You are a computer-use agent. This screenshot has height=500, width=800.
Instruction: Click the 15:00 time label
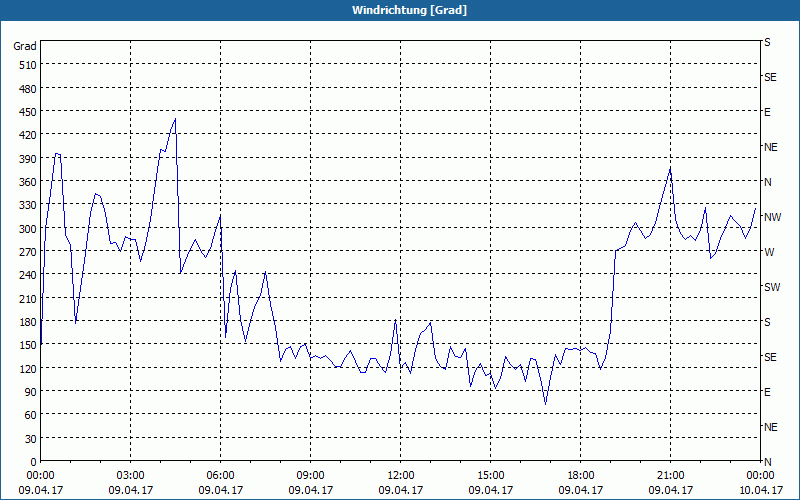pos(490,476)
